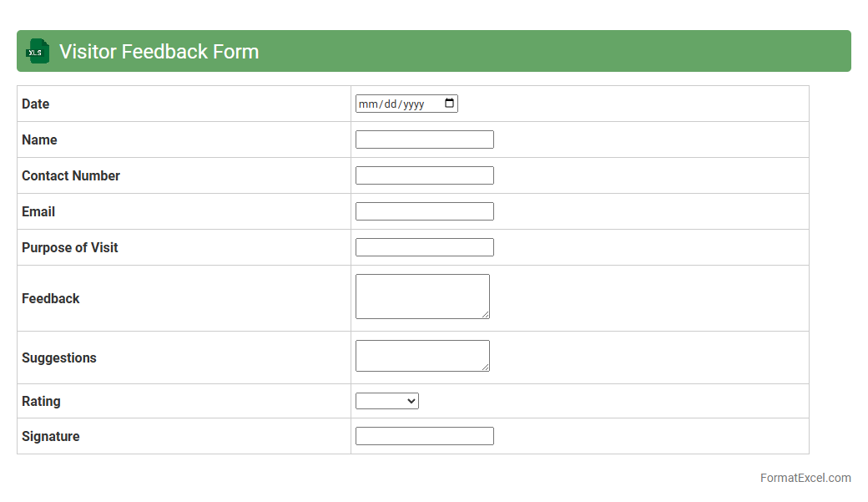Viewport: 868px width, 502px height.
Task: Click the Suggestions textarea resize handle
Action: (486, 368)
